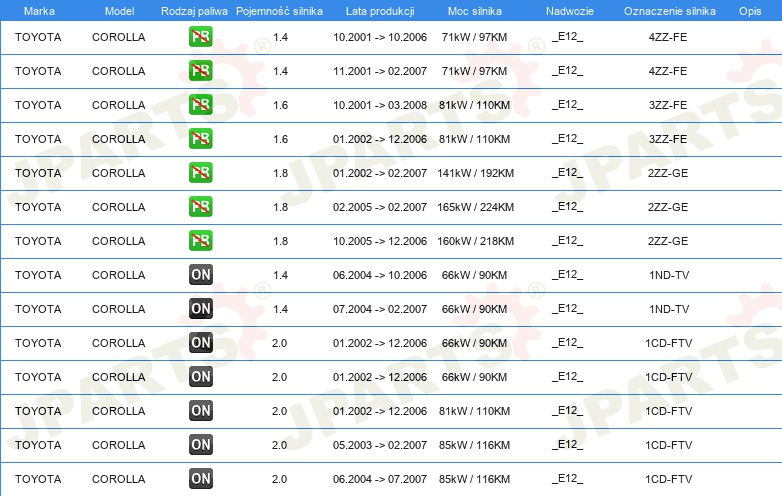Sort by the Rodzaj paliwa column header
The height and width of the screenshot is (496, 782).
point(195,10)
